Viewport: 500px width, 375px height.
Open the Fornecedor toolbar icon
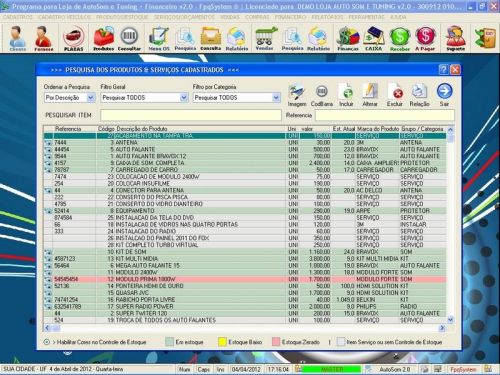pos(44,38)
